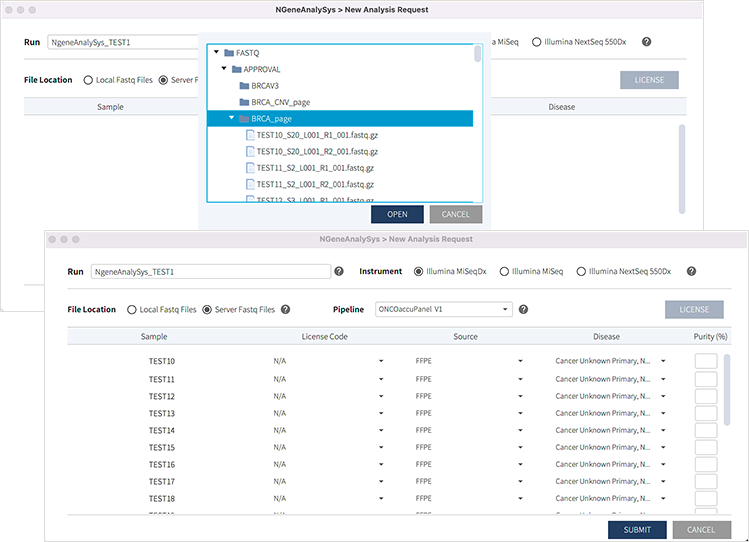Click file tree vertical scrollbar thumb
Viewport: 749px width, 542px height.
coord(477,54)
